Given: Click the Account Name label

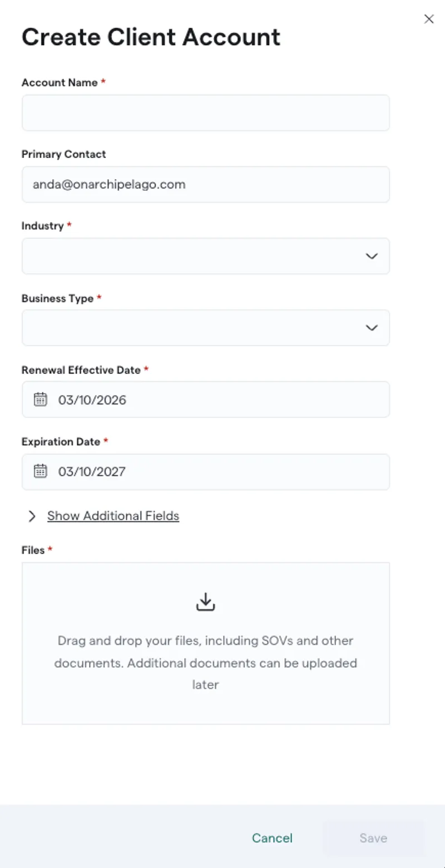Looking at the screenshot, I should pyautogui.click(x=60, y=82).
